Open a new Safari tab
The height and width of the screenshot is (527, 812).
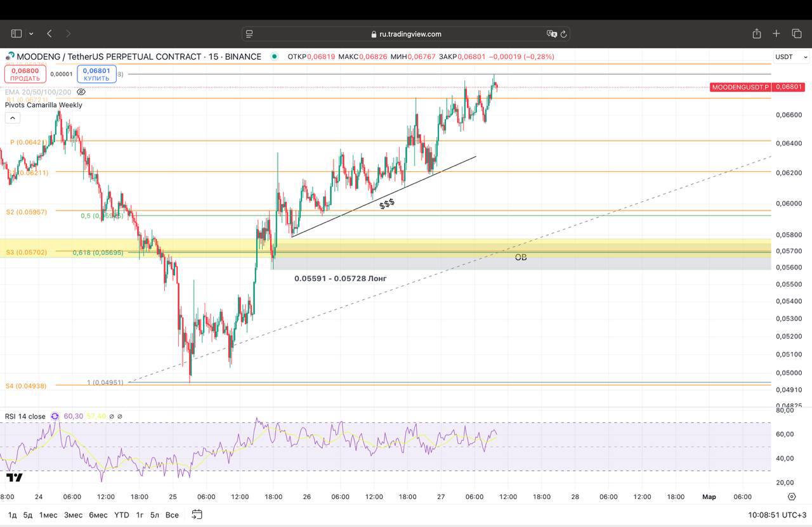click(776, 34)
